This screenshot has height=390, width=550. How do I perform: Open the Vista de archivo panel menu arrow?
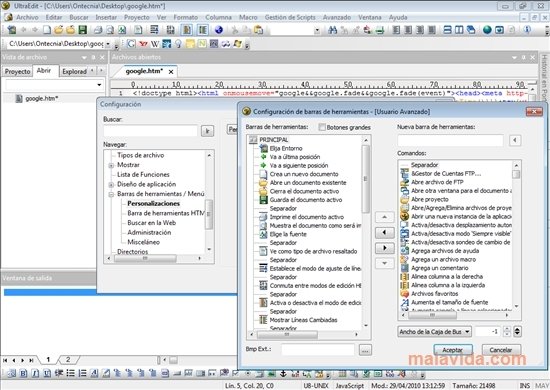click(84, 57)
